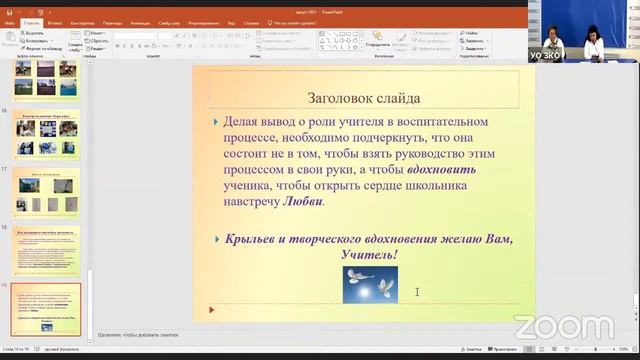Click the spell check icon in status bar
Viewport: 640px width, 360px height.
(37, 349)
